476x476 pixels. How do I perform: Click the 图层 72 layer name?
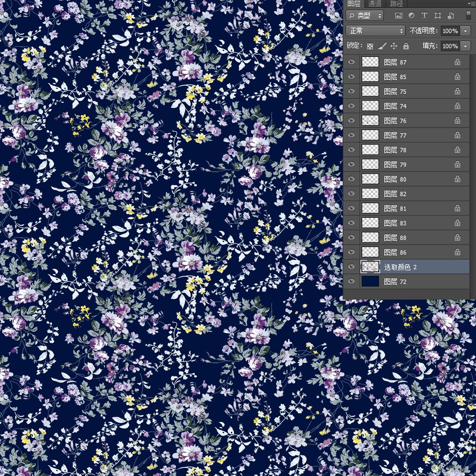coord(395,282)
